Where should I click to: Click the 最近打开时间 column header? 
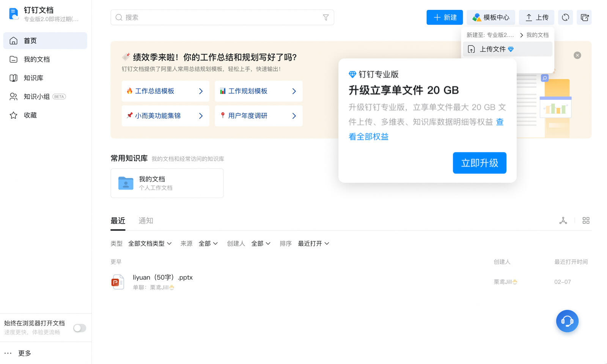click(x=571, y=262)
